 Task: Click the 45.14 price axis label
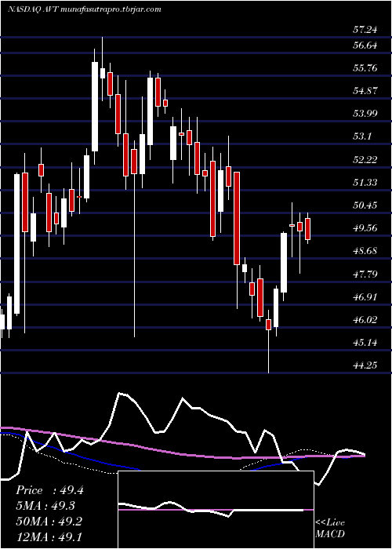pos(365,343)
